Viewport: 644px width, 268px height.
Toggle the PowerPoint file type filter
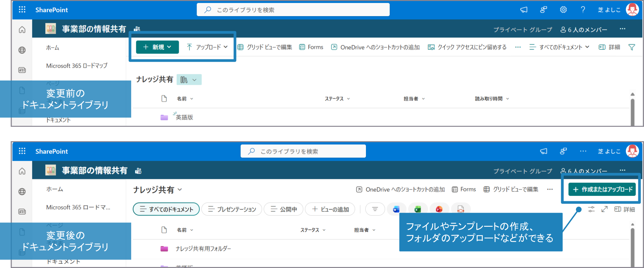tap(439, 209)
